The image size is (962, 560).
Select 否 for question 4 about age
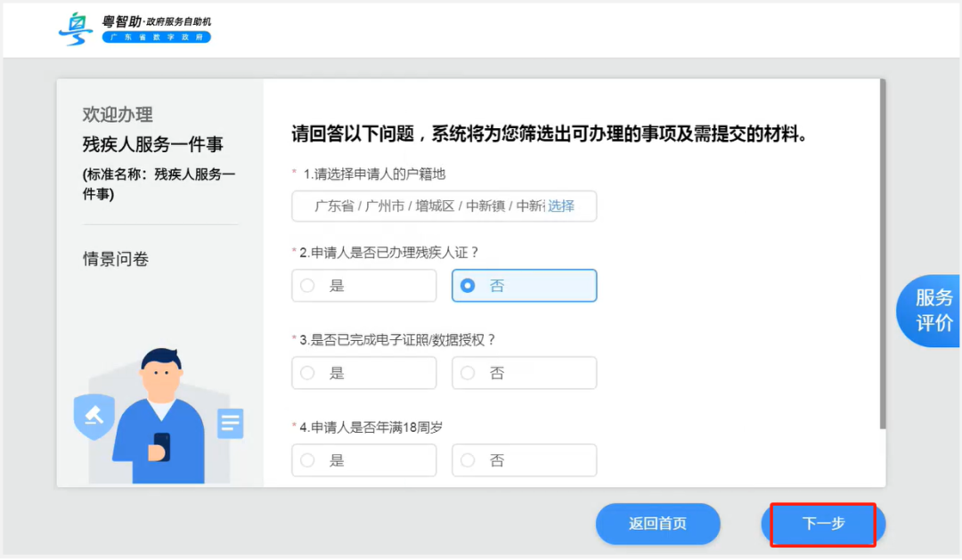tap(524, 459)
